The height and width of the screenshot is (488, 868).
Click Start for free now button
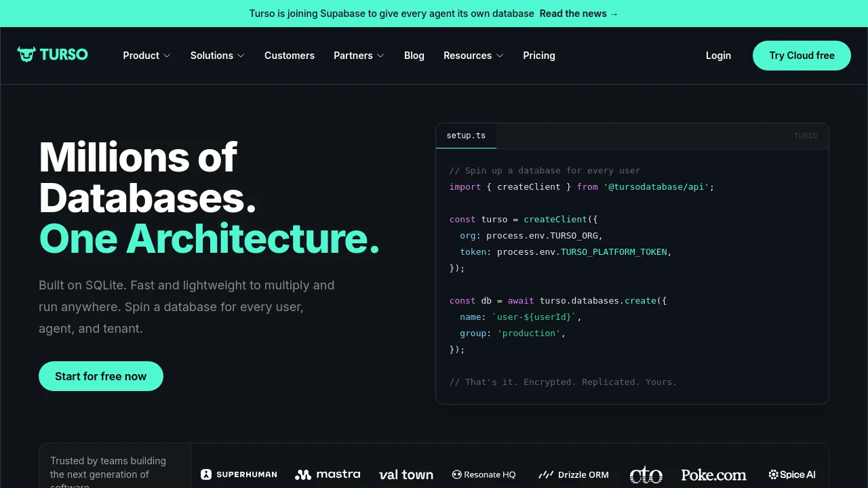pos(101,376)
